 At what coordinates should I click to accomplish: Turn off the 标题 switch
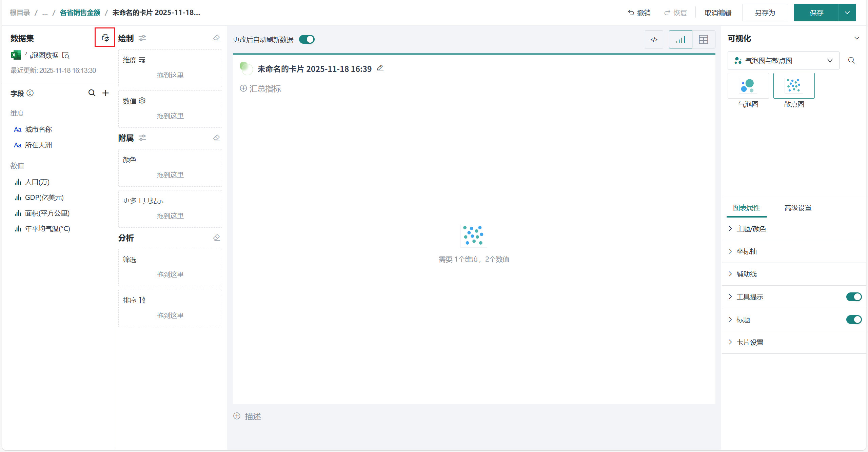coord(853,320)
